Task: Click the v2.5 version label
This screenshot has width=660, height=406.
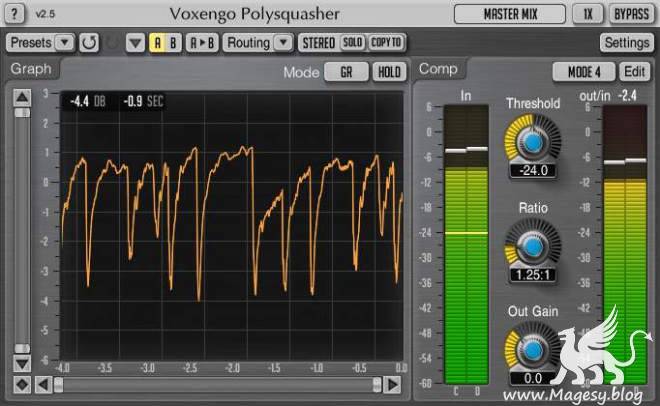Action: click(45, 14)
